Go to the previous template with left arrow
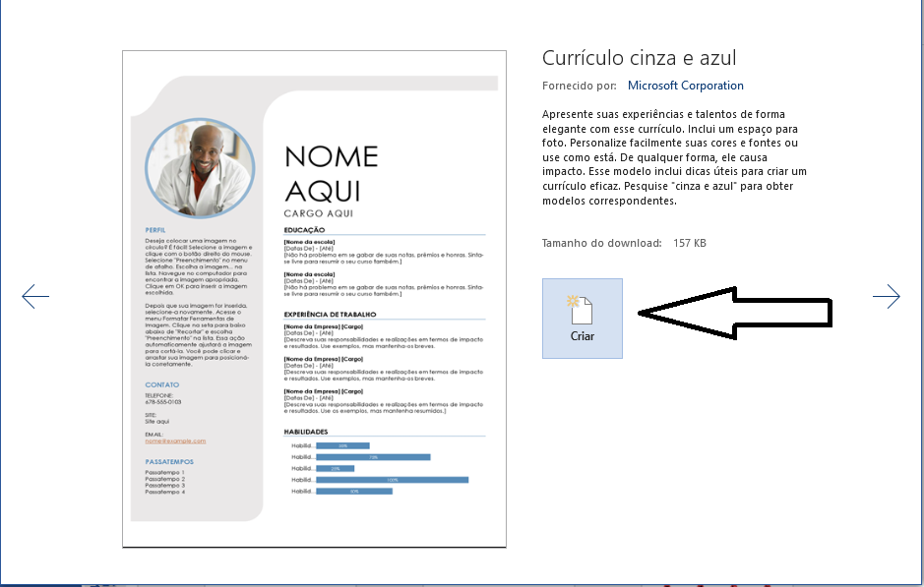This screenshot has height=587, width=924. (35, 296)
